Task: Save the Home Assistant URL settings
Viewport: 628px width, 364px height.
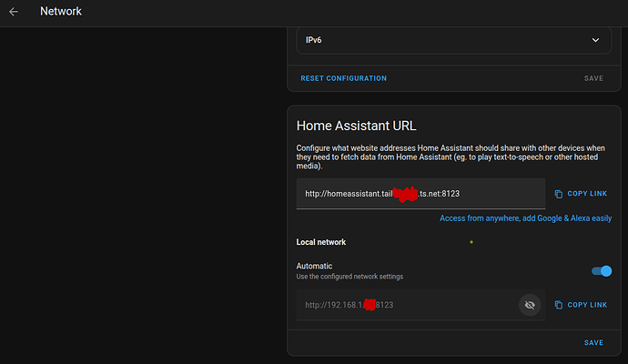Action: pyautogui.click(x=593, y=343)
